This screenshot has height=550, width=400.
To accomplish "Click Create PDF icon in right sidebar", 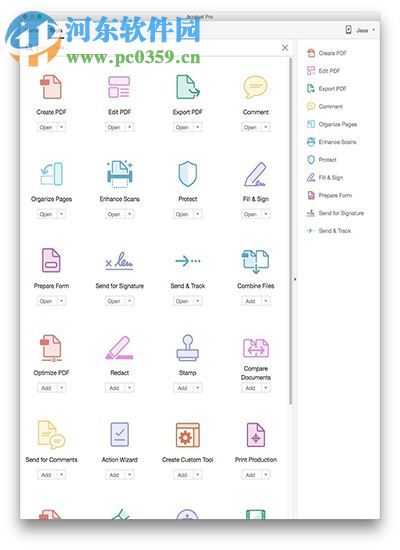I will (311, 53).
